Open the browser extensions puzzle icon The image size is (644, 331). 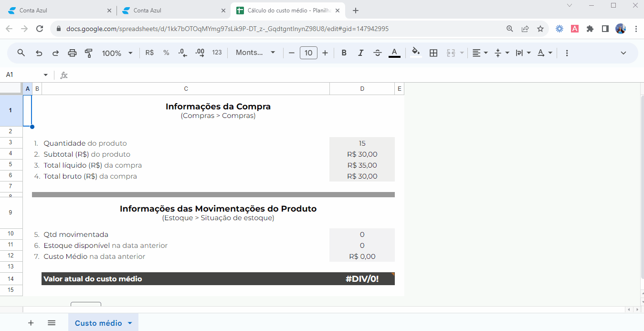click(x=590, y=29)
